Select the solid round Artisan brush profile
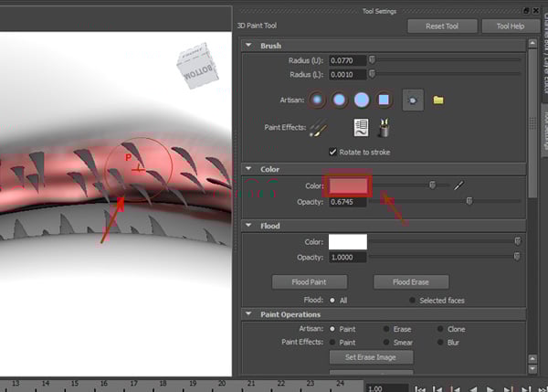Viewport: 548px width, 392px height. 362,100
